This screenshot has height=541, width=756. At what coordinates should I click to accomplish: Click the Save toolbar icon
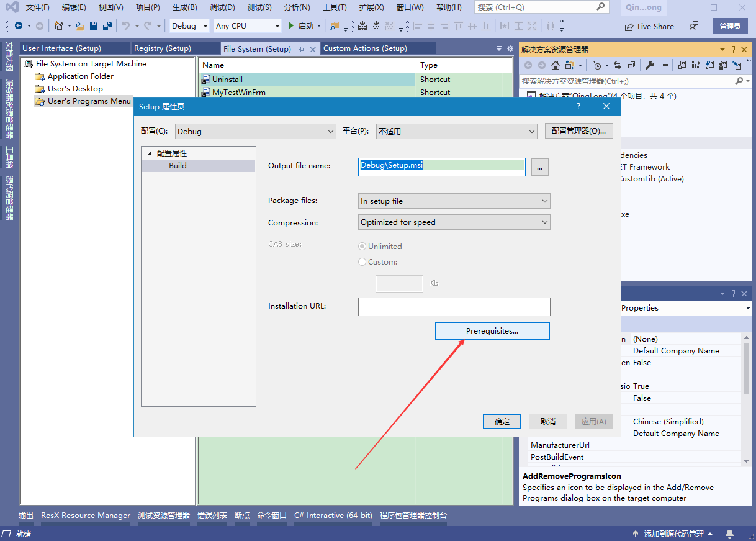tap(94, 26)
